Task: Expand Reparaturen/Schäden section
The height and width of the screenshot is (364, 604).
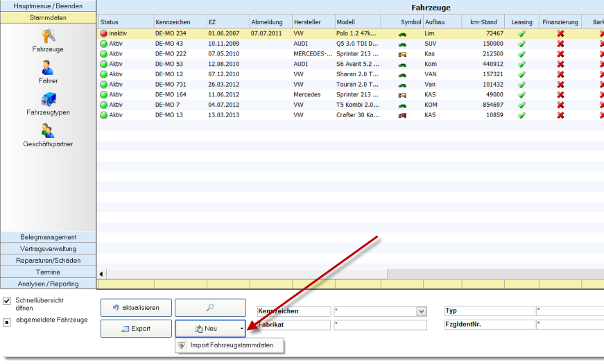Action: click(48, 261)
